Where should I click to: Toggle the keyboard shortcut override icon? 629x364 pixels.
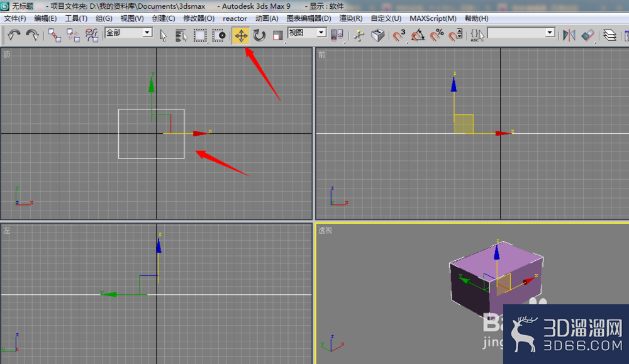click(x=377, y=35)
